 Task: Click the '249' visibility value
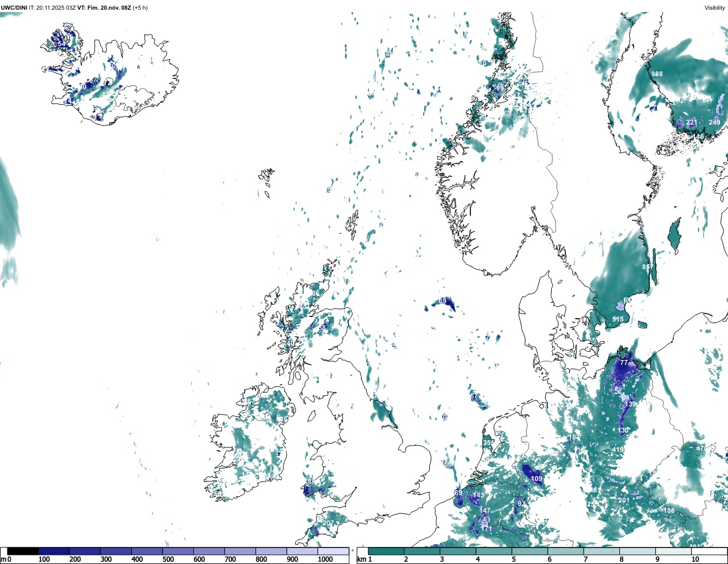714,122
